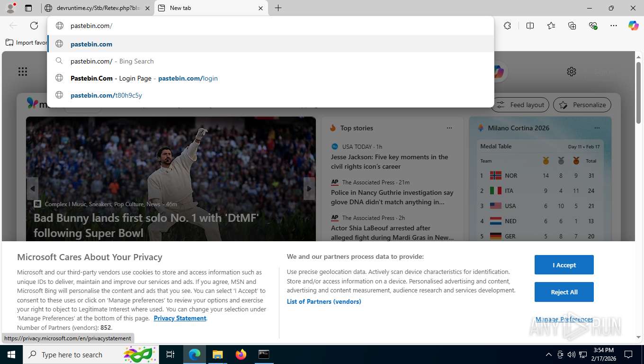644x364 pixels.
Task: Click the Reject All button
Action: (x=564, y=292)
